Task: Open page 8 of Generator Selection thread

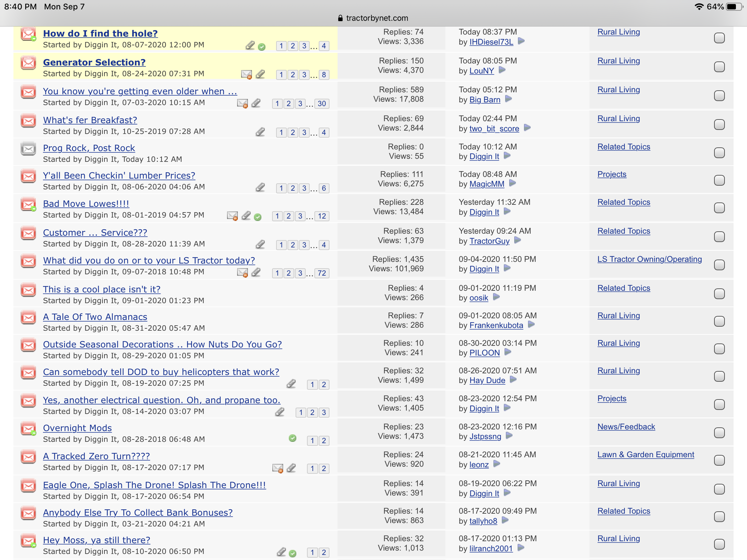Action: 323,75
